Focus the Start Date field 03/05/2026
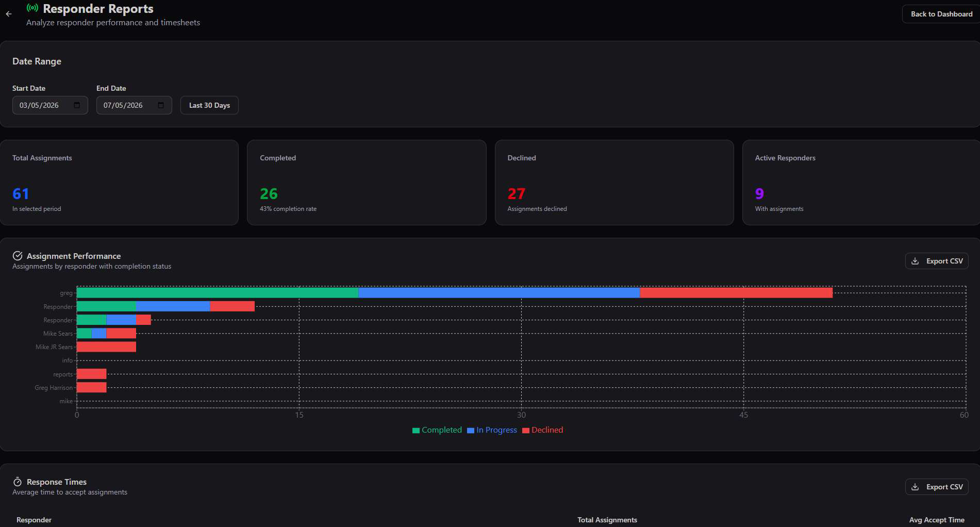Image resolution: width=980 pixels, height=527 pixels. (x=50, y=105)
